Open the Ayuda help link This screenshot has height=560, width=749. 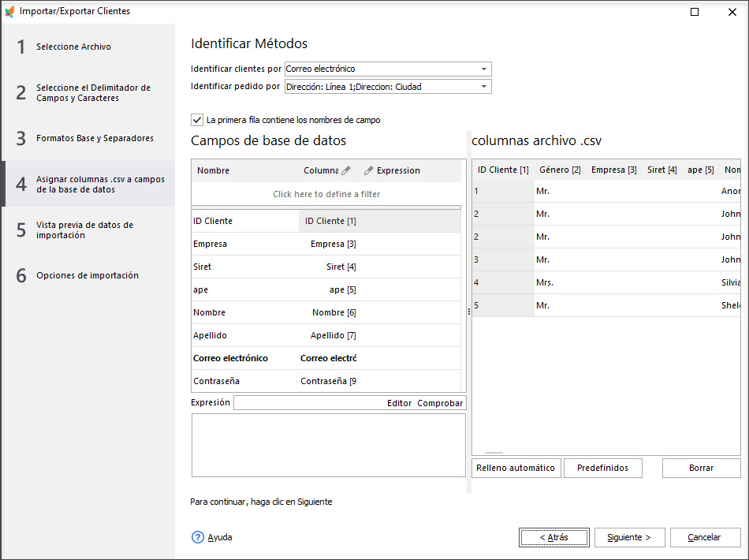pos(220,537)
